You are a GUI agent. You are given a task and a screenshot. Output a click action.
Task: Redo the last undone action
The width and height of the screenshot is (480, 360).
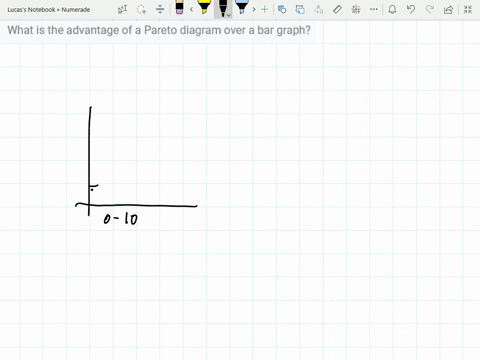(x=430, y=9)
